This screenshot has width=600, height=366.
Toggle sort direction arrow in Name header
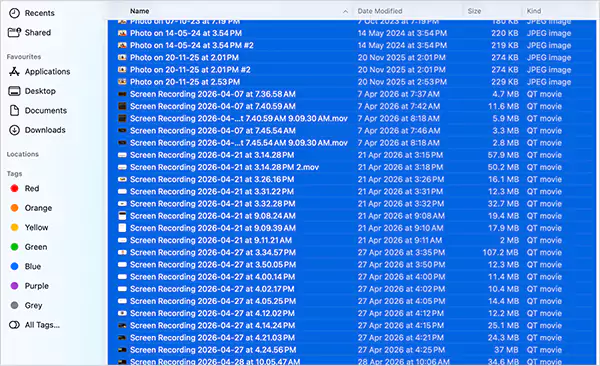point(346,11)
